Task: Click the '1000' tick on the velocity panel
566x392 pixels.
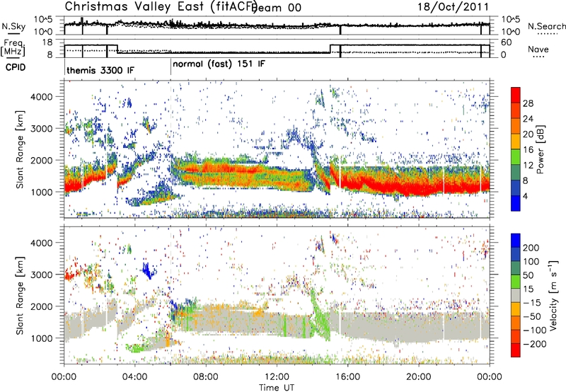Action: tap(42, 338)
